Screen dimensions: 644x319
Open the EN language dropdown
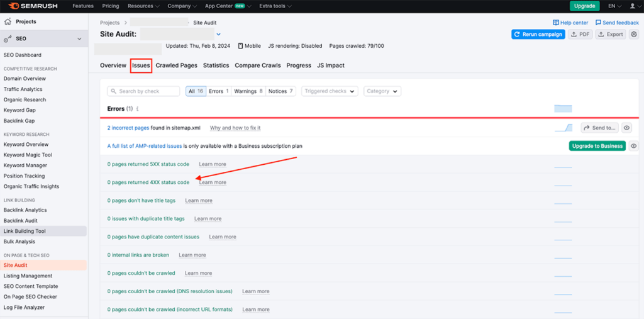click(615, 6)
